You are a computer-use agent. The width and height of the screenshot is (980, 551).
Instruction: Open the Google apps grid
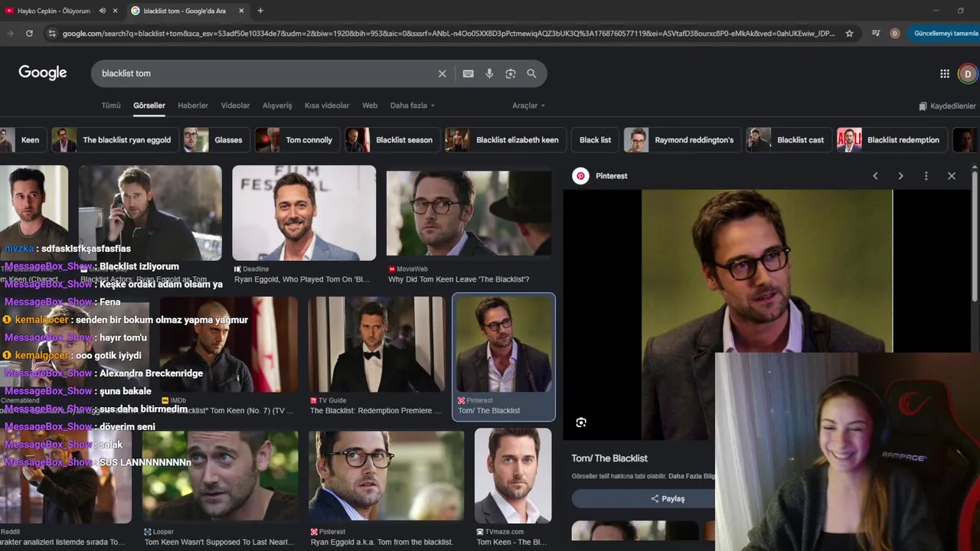coord(945,73)
